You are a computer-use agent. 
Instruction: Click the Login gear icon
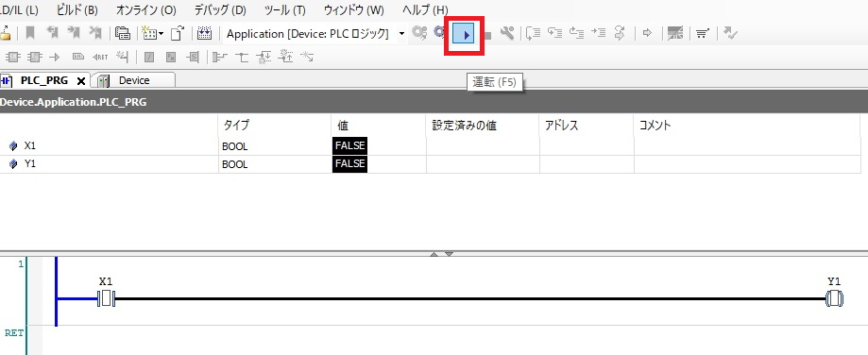[420, 34]
